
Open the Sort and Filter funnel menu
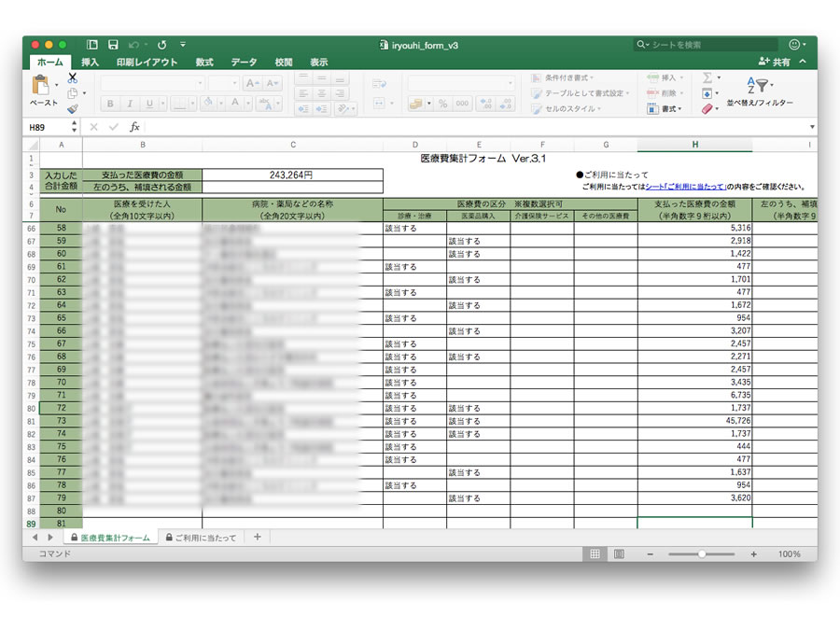[758, 85]
